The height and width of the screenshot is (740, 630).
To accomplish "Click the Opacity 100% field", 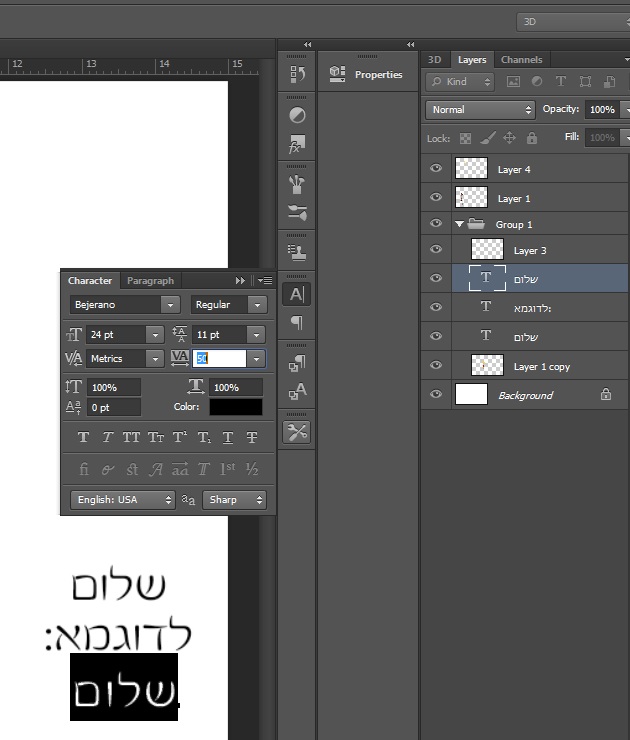I will [602, 110].
